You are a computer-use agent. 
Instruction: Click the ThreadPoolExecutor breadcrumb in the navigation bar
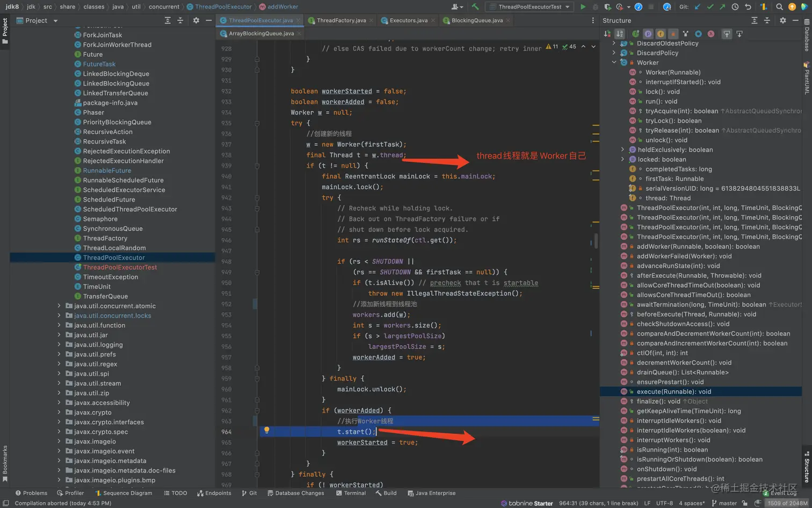point(219,6)
